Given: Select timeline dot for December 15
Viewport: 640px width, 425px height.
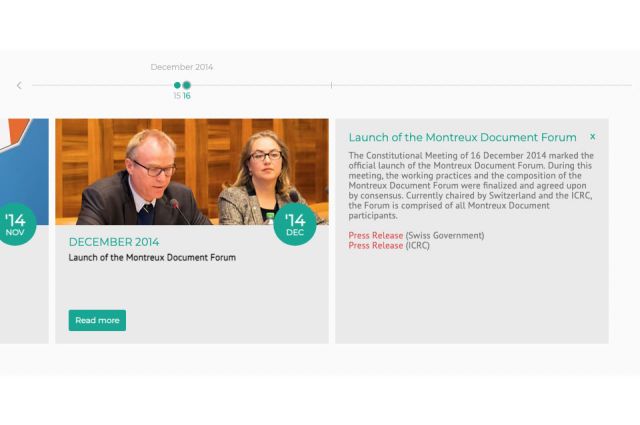Looking at the screenshot, I should 177,85.
